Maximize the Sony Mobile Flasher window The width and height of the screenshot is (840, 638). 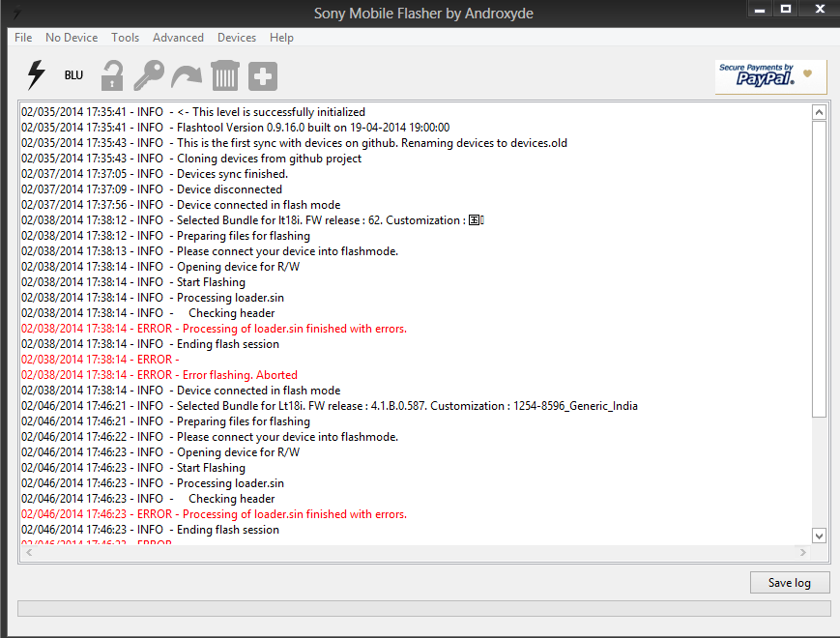pos(786,9)
